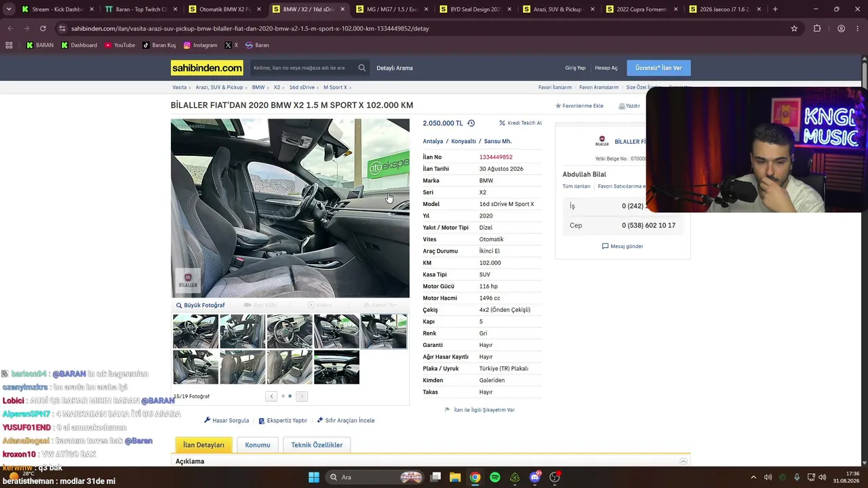Image resolution: width=868 pixels, height=488 pixels.
Task: Open Detaylı Arama
Action: 395,68
